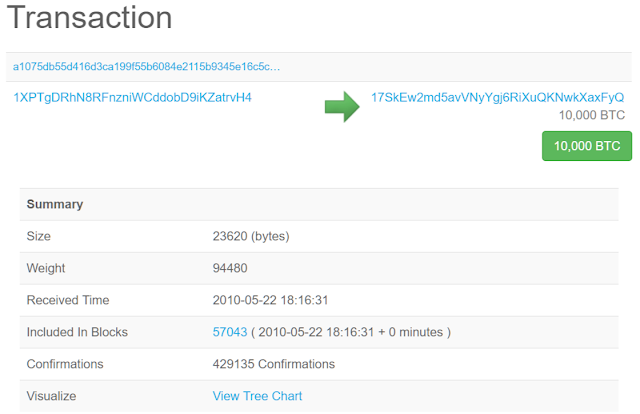The height and width of the screenshot is (414, 640).
Task: Open recipient address 17SkEw2md5avVNyYgj link
Action: [x=497, y=98]
